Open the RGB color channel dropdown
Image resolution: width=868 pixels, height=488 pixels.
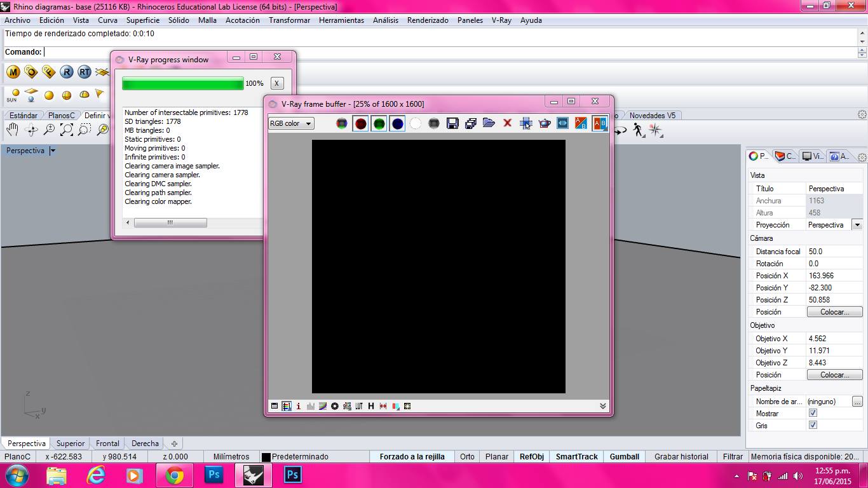291,123
